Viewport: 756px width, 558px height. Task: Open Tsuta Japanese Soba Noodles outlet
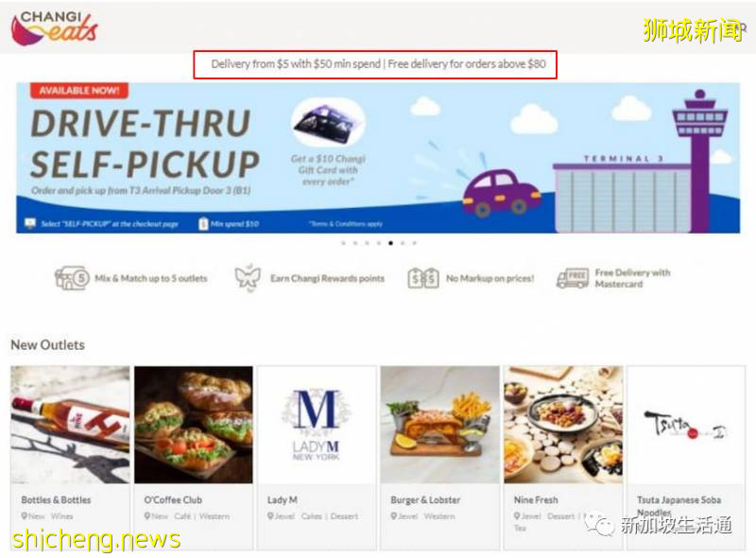pyautogui.click(x=686, y=458)
